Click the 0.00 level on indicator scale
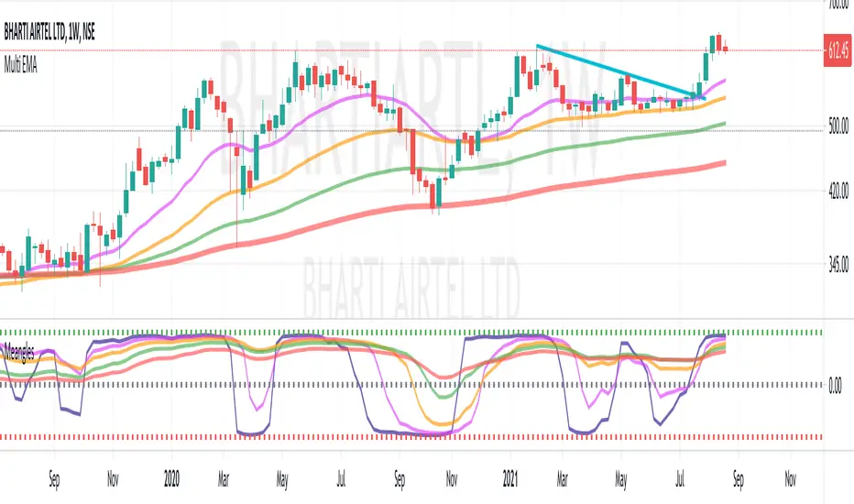 click(835, 385)
